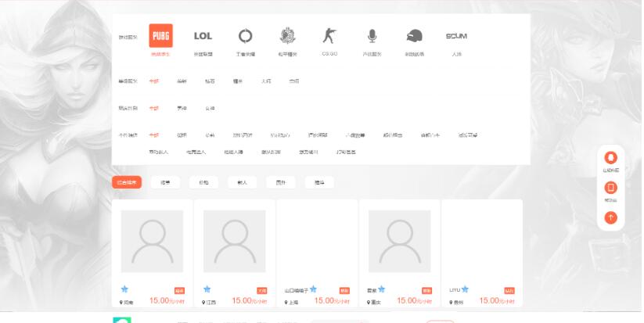This screenshot has width=644, height=323.
Task: Open the fourth player card avatar
Action: click(399, 241)
